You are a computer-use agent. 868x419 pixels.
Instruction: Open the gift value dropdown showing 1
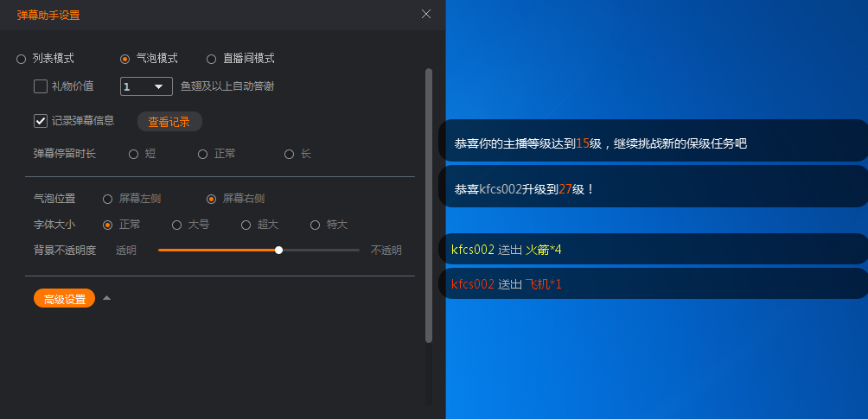(x=146, y=86)
